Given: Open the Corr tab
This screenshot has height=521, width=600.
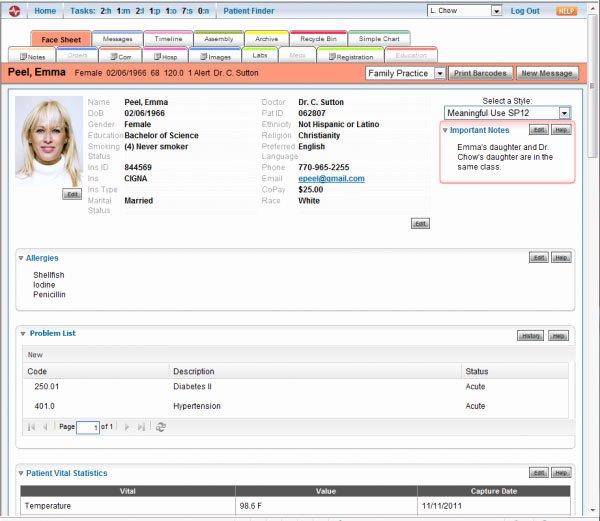Looking at the screenshot, I should (121, 57).
